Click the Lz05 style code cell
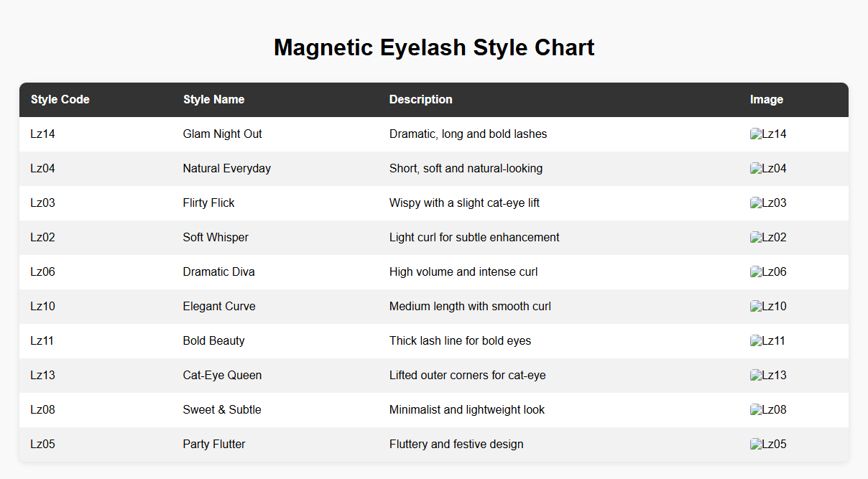The image size is (868, 479). pyautogui.click(x=43, y=445)
